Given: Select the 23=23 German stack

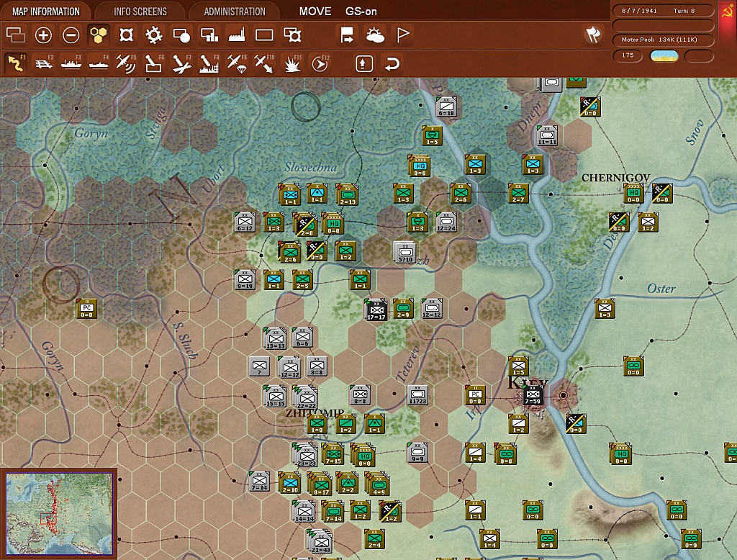Looking at the screenshot, I should 305,455.
